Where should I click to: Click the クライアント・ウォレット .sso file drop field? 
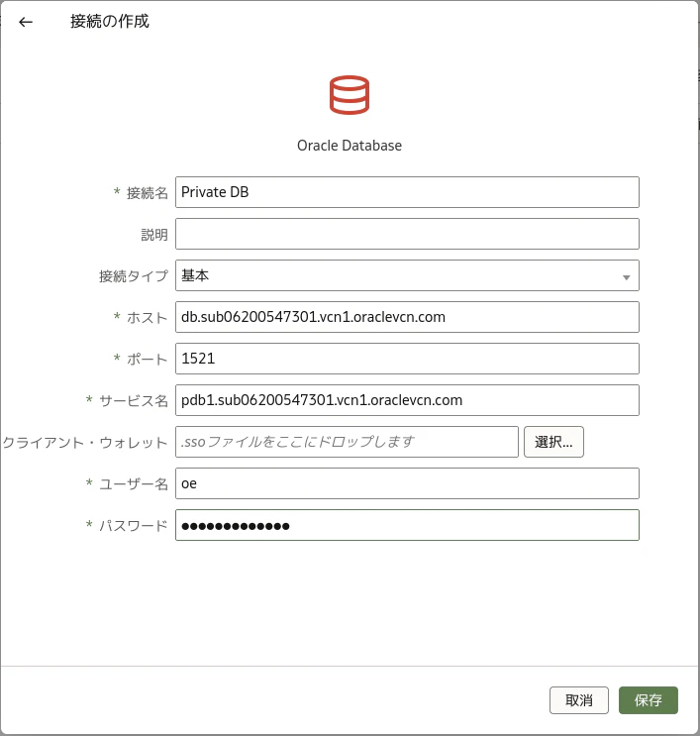pyautogui.click(x=347, y=442)
